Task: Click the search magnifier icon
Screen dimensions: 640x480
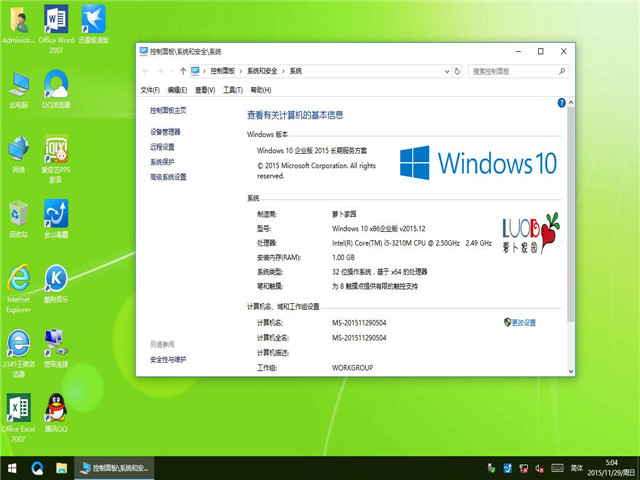Action: [x=562, y=71]
